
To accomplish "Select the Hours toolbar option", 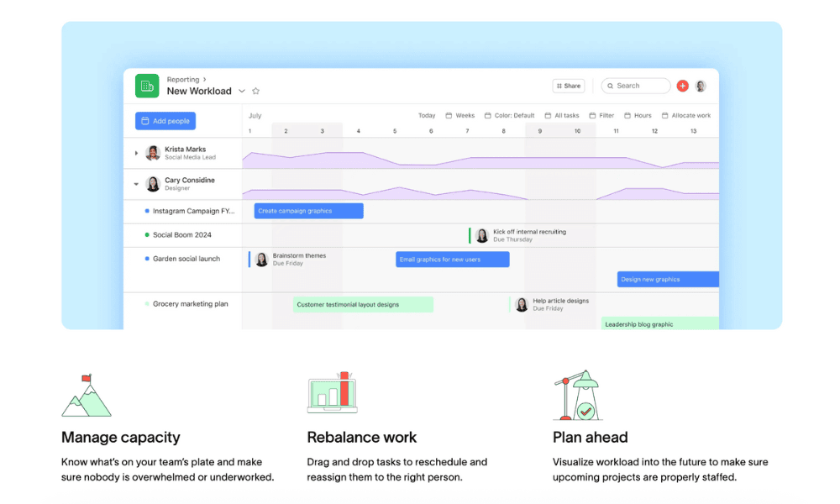I will (x=638, y=116).
